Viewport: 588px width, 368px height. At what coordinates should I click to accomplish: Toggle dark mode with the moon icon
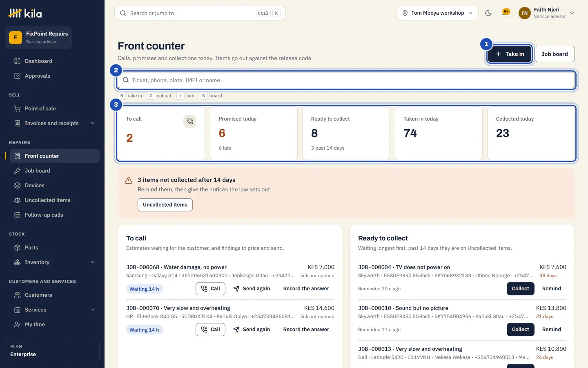click(x=488, y=13)
